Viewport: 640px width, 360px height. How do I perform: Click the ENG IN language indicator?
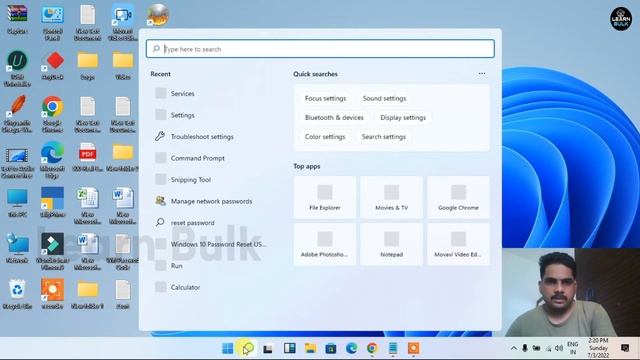[x=573, y=348]
